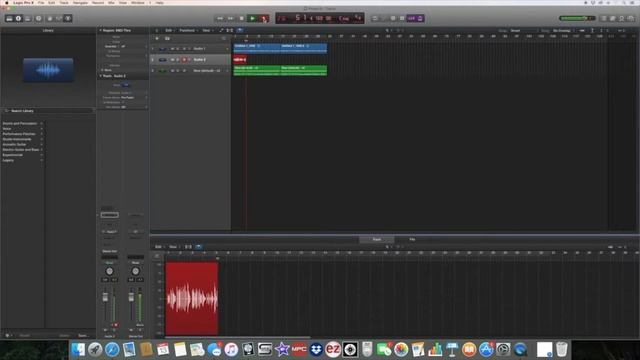Open the Toolbar button in control bar
Screen dimensions: 640x360
(x=28, y=18)
